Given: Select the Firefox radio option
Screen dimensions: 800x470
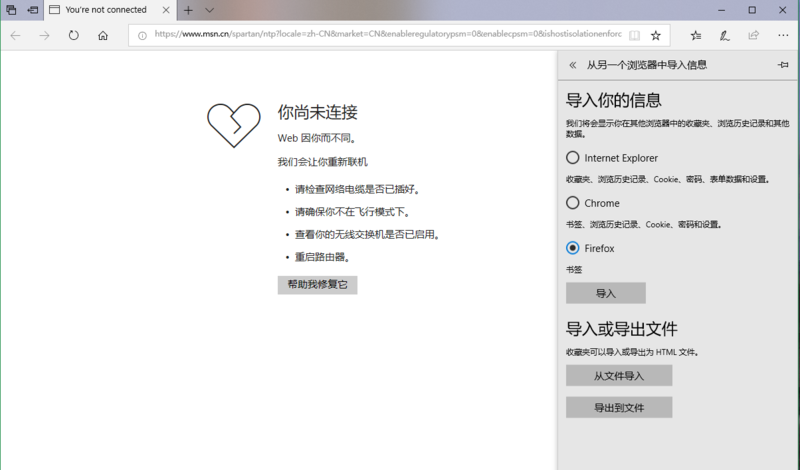Looking at the screenshot, I should [x=572, y=248].
